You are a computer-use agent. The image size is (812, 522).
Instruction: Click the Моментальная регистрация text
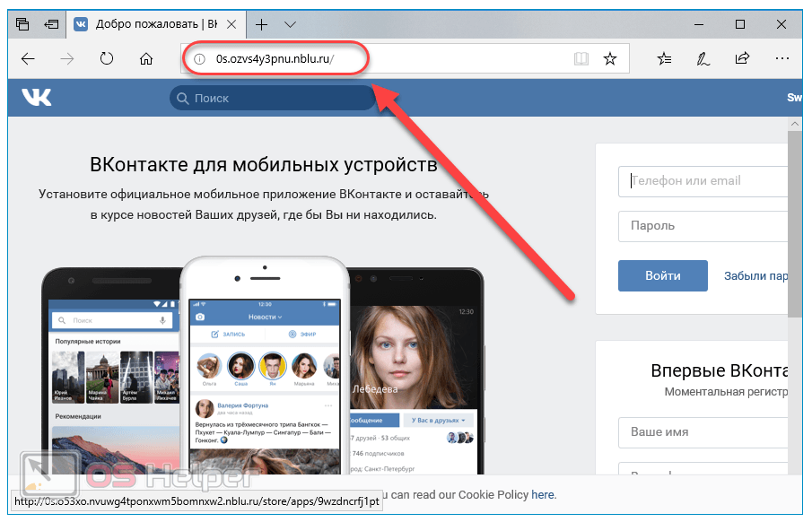(726, 392)
